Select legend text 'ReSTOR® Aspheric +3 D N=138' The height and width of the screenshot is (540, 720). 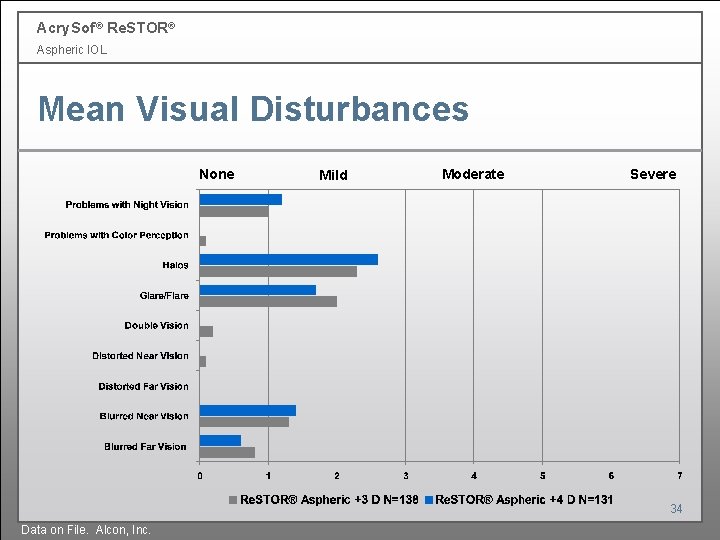point(329,500)
